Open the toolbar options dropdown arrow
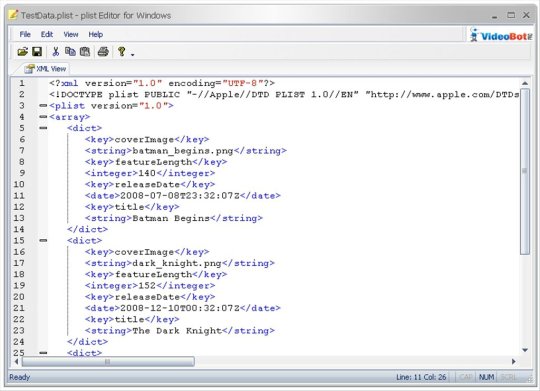Screen dimensions: 540x391 132,54
